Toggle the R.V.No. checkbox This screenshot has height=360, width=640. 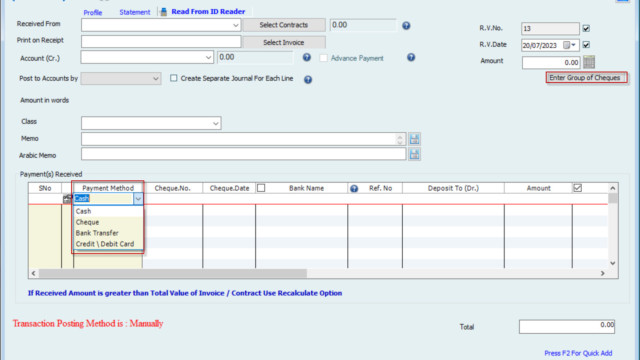[586, 29]
